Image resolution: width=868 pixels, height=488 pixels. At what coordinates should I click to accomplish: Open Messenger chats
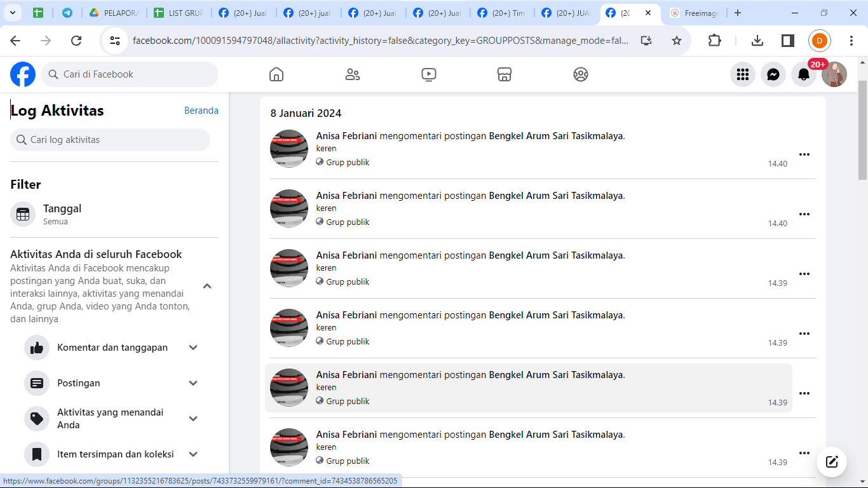point(773,74)
